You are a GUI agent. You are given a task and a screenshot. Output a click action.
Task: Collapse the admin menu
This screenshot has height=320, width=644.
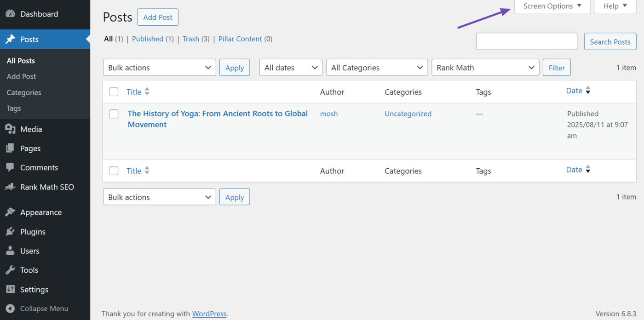[10, 309]
